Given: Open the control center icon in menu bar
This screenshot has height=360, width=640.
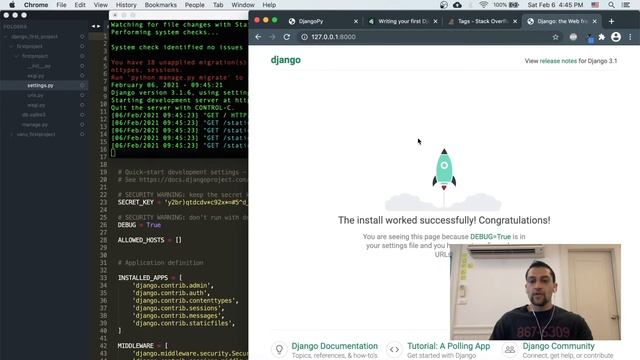Looking at the screenshot, I should [x=626, y=5].
